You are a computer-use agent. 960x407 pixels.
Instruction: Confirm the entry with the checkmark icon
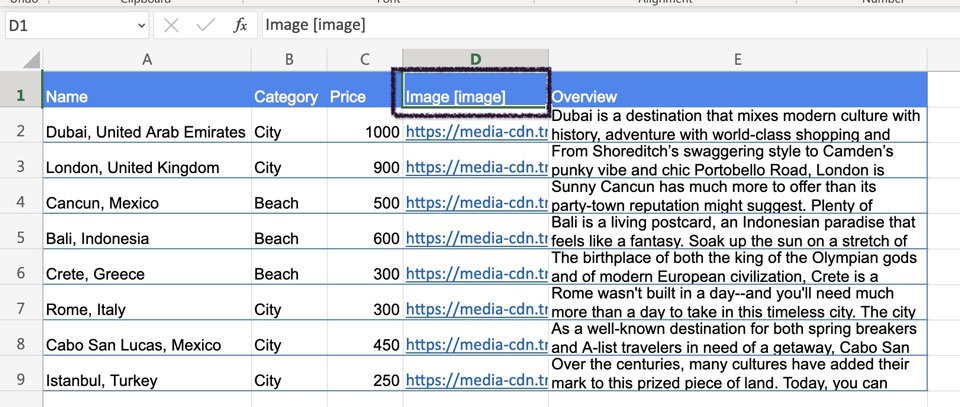[205, 26]
